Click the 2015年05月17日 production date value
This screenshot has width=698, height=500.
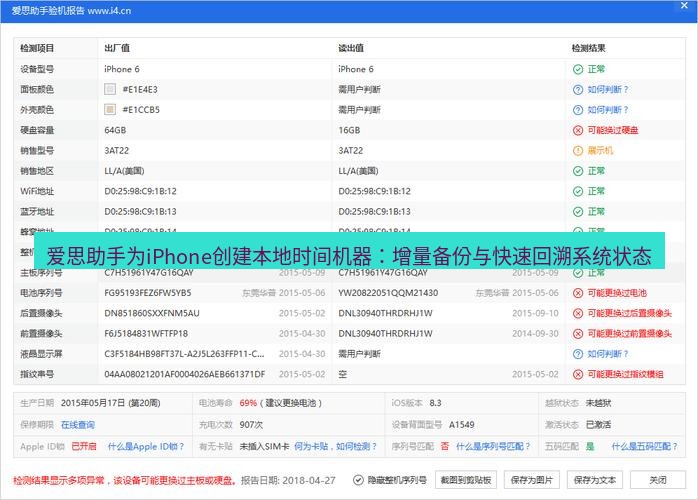(110, 403)
